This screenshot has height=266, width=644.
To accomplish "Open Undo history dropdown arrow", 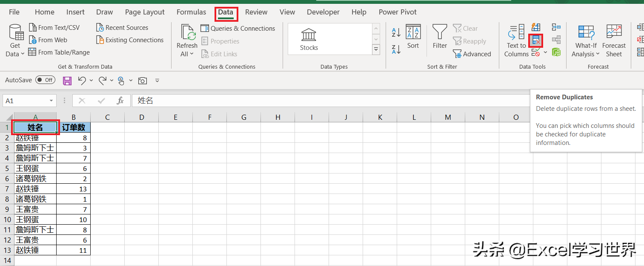I will 91,80.
